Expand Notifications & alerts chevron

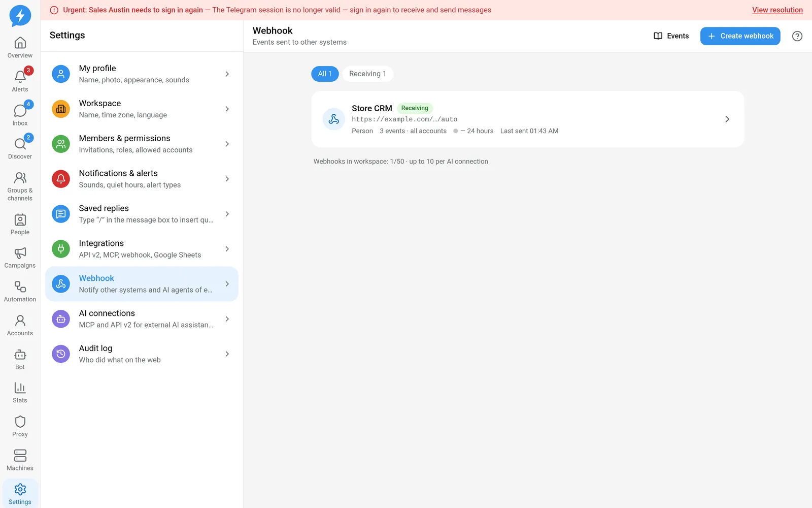click(x=227, y=179)
